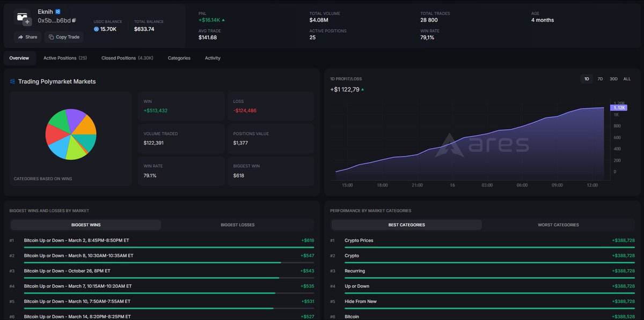
Task: Copy the wallet address 0x5b...b6bd
Action: tap(74, 20)
